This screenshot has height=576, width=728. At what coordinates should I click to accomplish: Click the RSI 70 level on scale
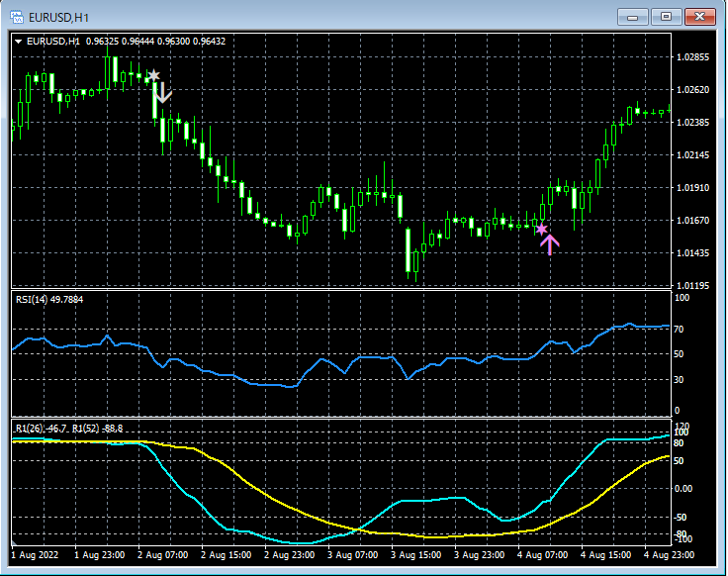click(681, 328)
